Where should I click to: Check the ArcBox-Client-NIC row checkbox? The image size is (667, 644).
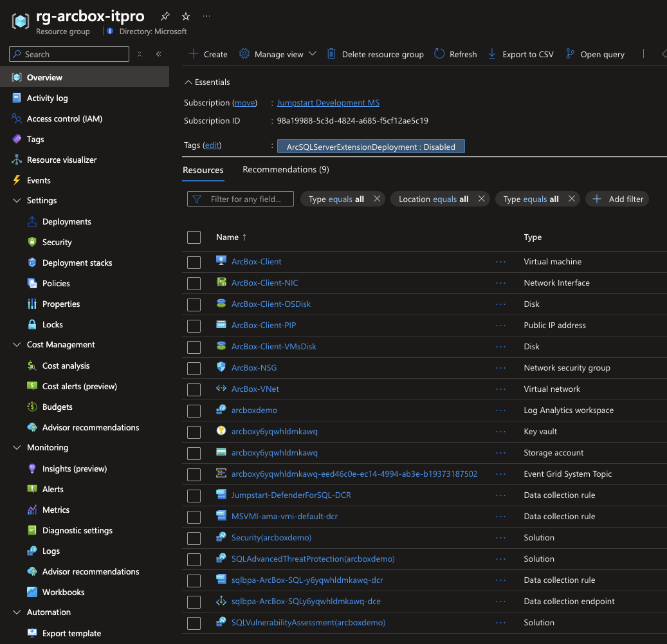[x=194, y=283]
